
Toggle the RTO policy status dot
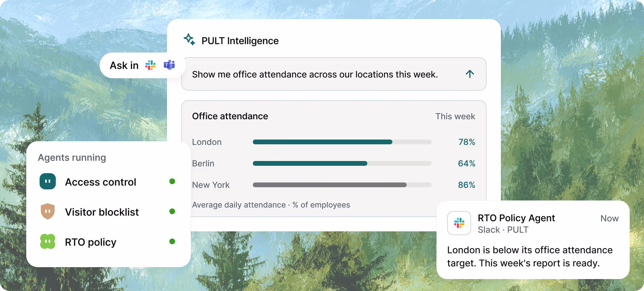(172, 242)
